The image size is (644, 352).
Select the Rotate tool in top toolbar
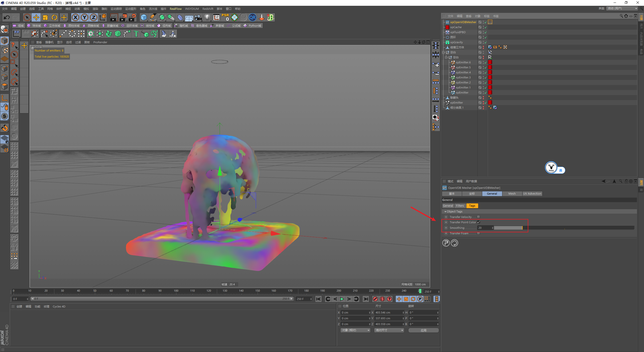[54, 17]
